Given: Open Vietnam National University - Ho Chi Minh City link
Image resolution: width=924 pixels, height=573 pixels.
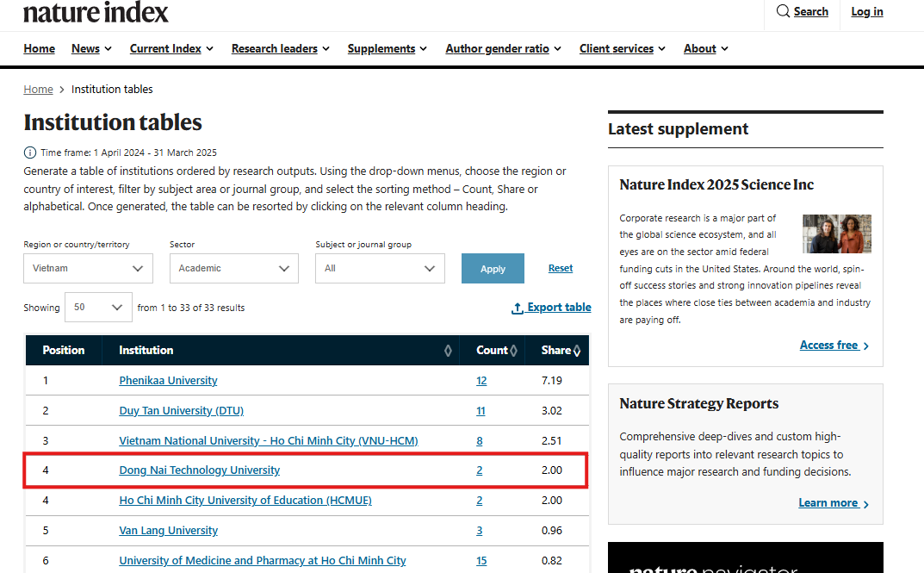Looking at the screenshot, I should [x=269, y=441].
